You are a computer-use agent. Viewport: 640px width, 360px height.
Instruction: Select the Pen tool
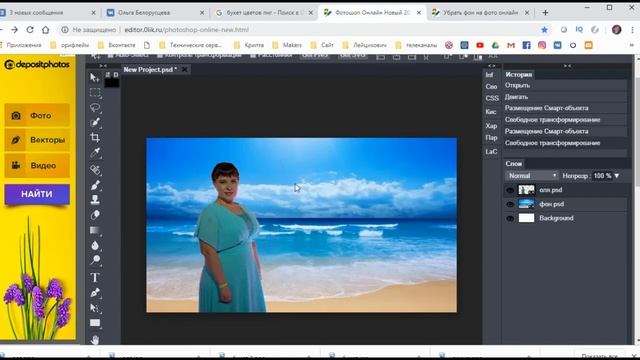pyautogui.click(x=95, y=293)
